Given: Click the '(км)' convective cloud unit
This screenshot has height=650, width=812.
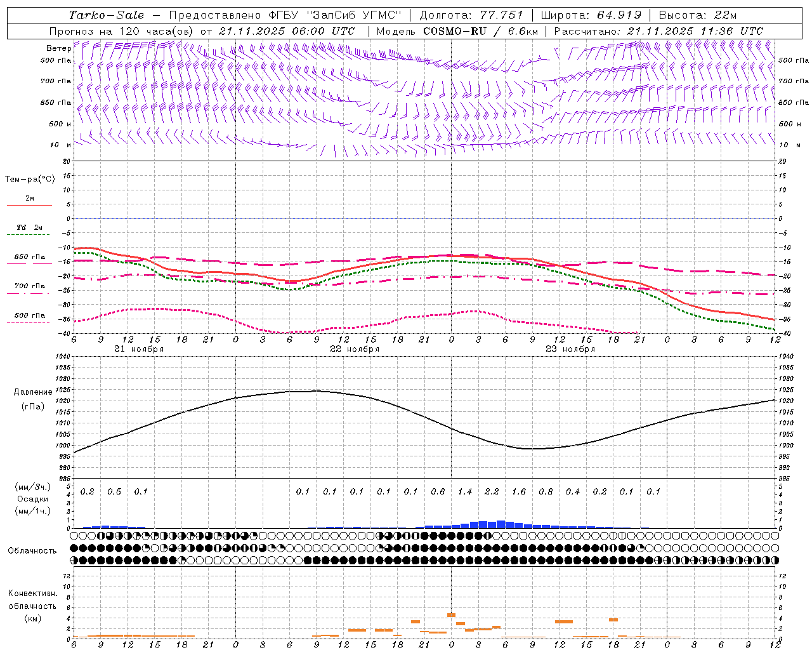Looking at the screenshot, I should 32,618.
